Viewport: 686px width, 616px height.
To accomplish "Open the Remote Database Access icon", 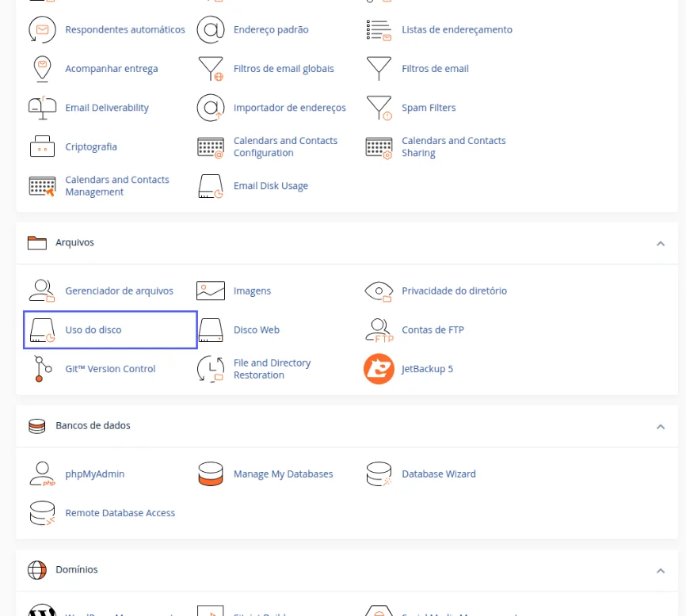I will 42,513.
